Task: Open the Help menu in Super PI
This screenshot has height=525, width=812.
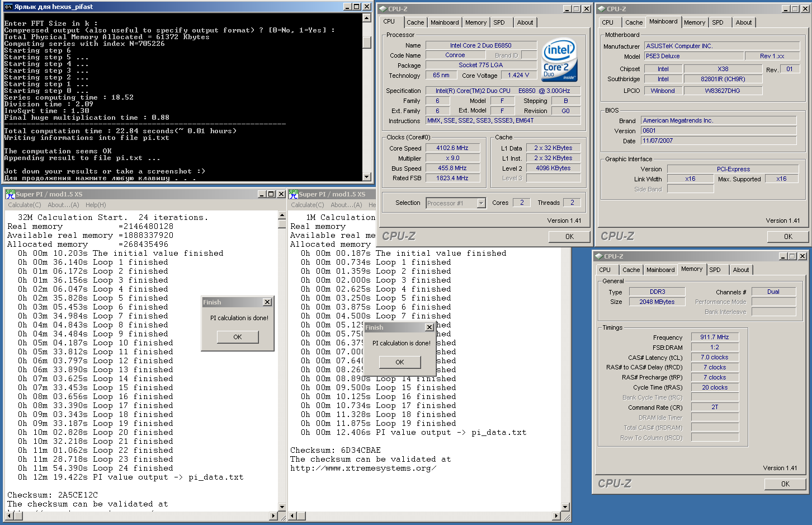Action: [96, 205]
